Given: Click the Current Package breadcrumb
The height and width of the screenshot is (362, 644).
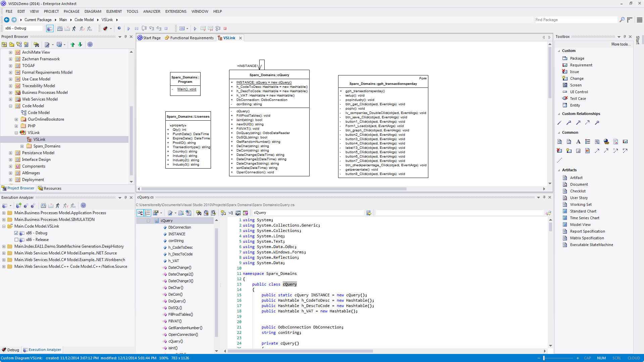Looking at the screenshot, I should (38, 20).
